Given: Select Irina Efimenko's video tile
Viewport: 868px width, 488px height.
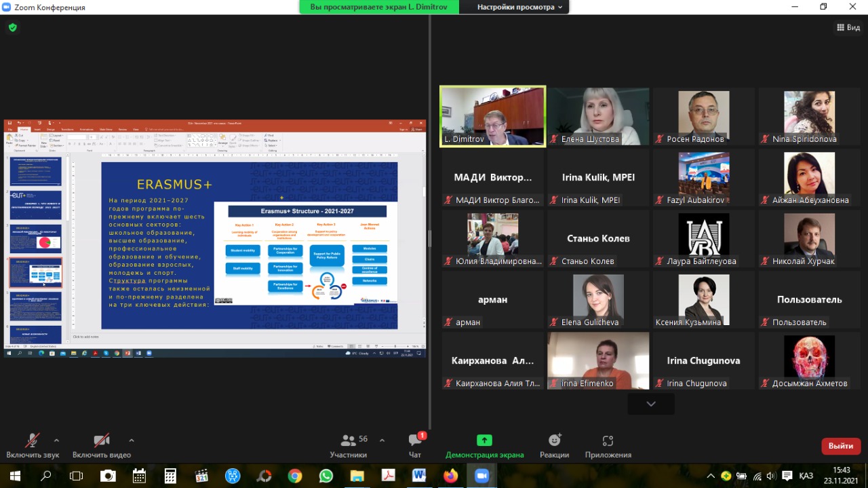Looking at the screenshot, I should click(x=598, y=360).
